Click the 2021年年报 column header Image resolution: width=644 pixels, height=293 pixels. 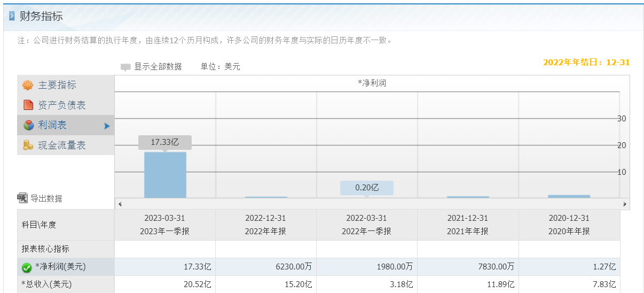tap(468, 225)
